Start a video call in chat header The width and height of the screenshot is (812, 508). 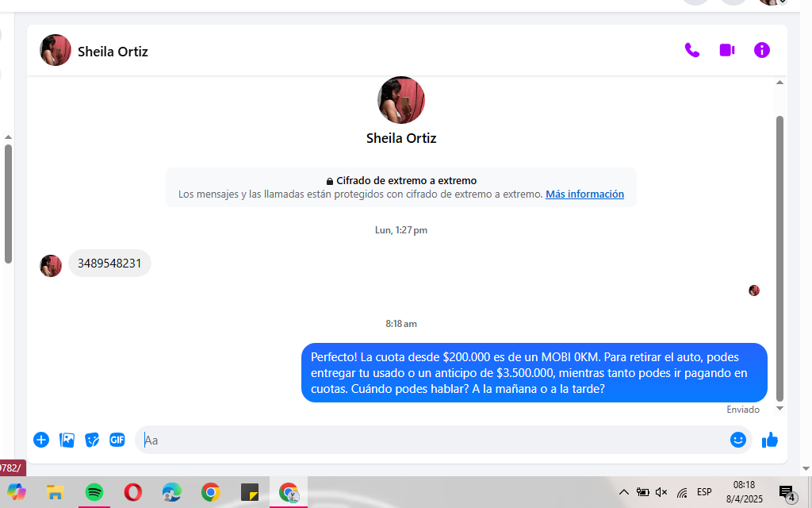pyautogui.click(x=726, y=50)
